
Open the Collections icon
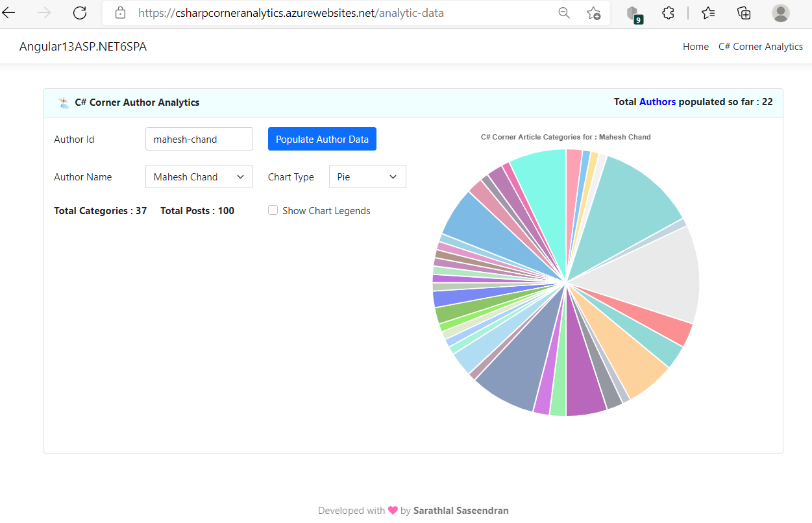(744, 13)
